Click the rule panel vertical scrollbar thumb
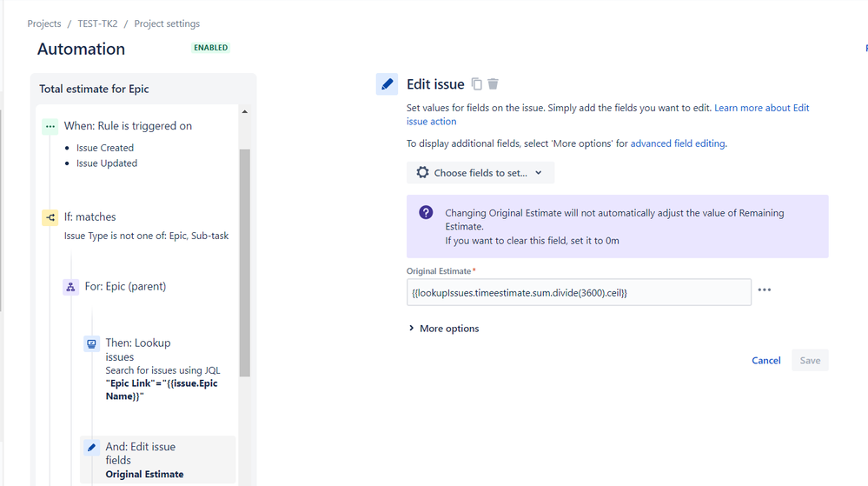Image resolution: width=868 pixels, height=486 pixels. 245,263
